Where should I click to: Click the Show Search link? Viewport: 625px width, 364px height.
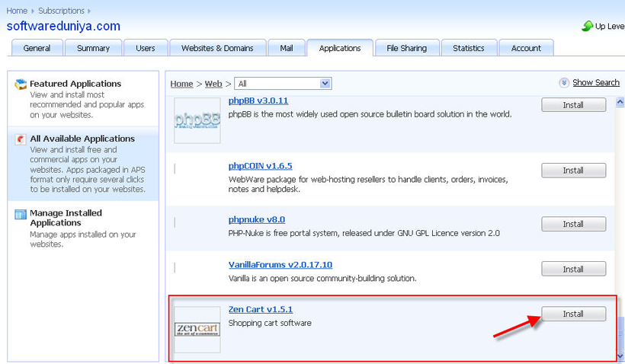[596, 83]
